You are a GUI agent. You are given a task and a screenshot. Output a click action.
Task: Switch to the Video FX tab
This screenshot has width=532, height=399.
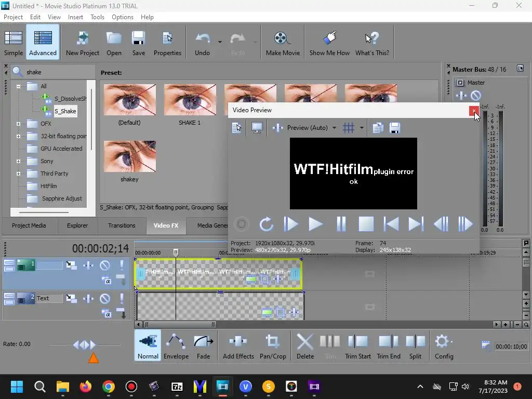pyautogui.click(x=166, y=225)
